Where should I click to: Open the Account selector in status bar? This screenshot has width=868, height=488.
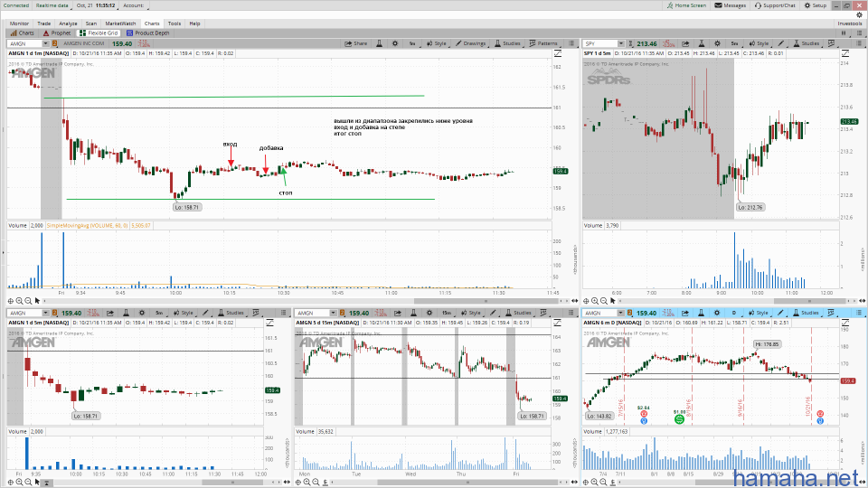[134, 5]
